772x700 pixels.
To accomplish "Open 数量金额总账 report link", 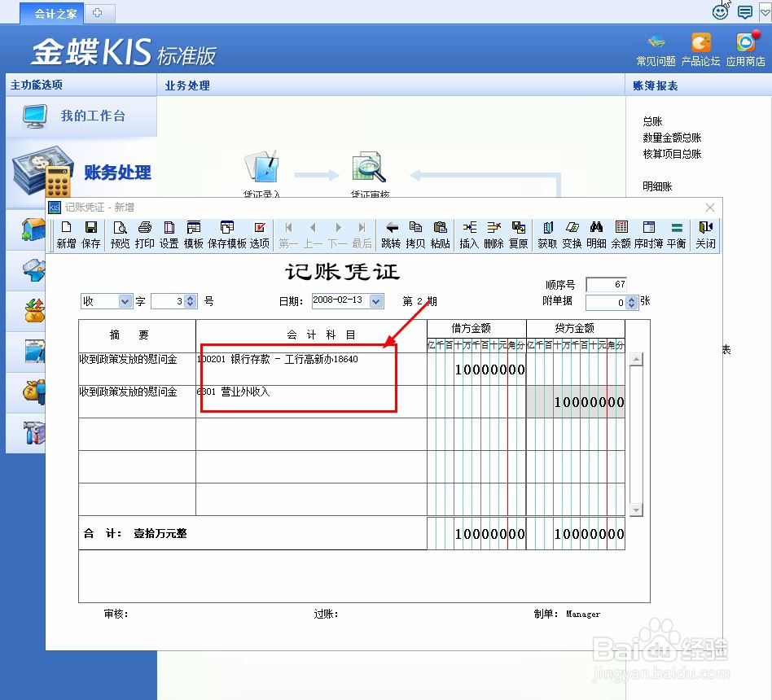I will [x=672, y=138].
